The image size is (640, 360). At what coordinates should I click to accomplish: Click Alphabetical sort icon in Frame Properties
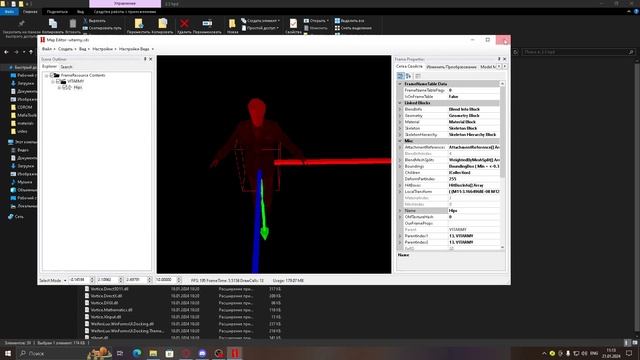click(408, 76)
